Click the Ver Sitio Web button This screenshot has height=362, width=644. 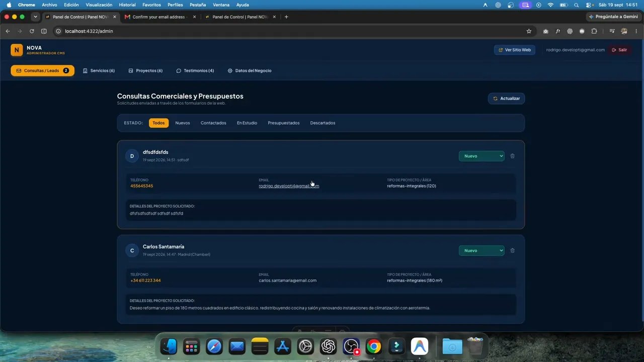coord(514,50)
